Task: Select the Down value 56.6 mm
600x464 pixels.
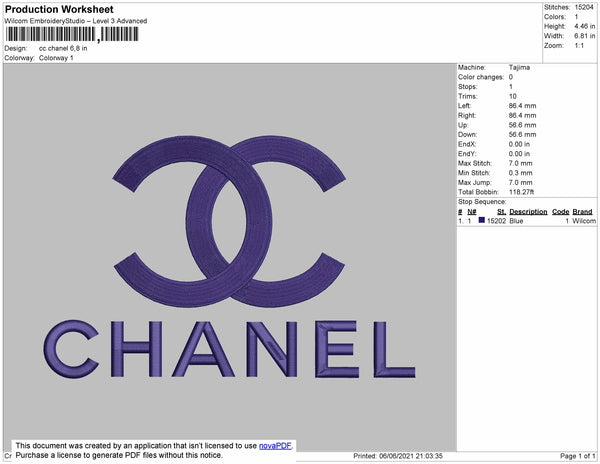Action: [x=522, y=135]
